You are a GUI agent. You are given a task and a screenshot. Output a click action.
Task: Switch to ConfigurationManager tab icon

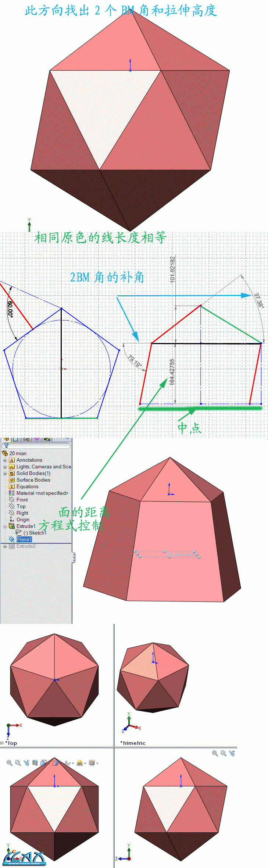[x=26, y=439]
